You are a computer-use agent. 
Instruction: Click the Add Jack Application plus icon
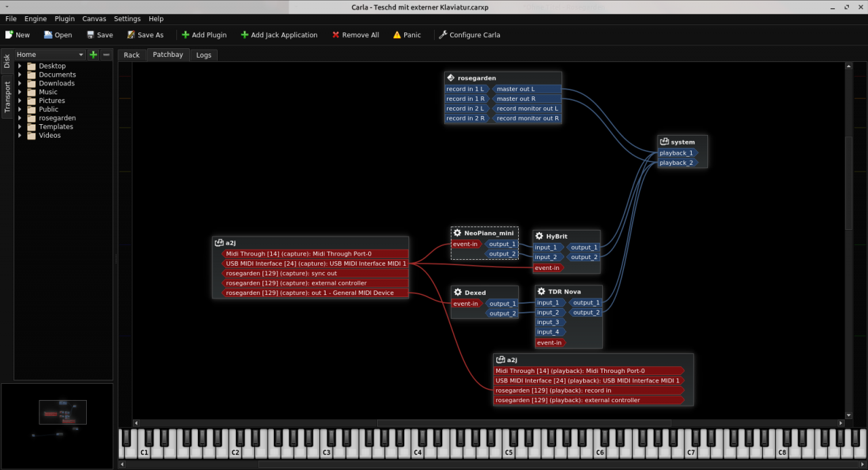244,35
